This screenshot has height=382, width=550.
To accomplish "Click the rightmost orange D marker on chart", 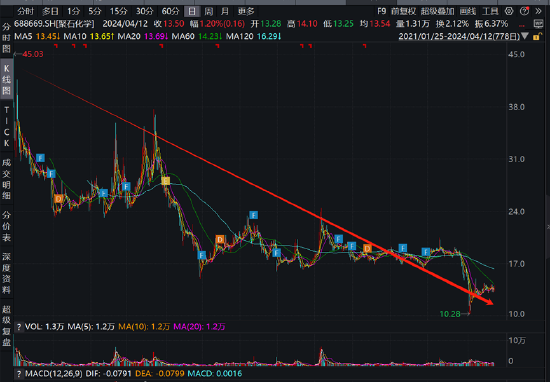I will 367,248.
